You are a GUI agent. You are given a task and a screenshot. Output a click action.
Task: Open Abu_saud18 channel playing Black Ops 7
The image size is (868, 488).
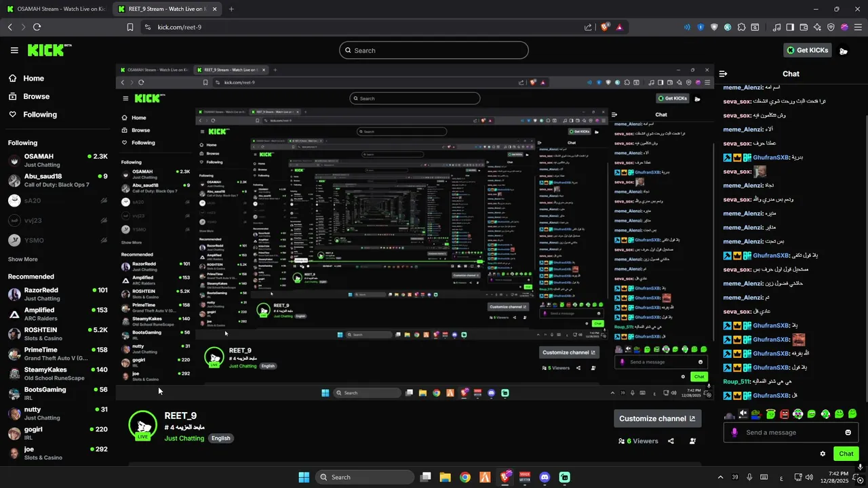pyautogui.click(x=58, y=180)
